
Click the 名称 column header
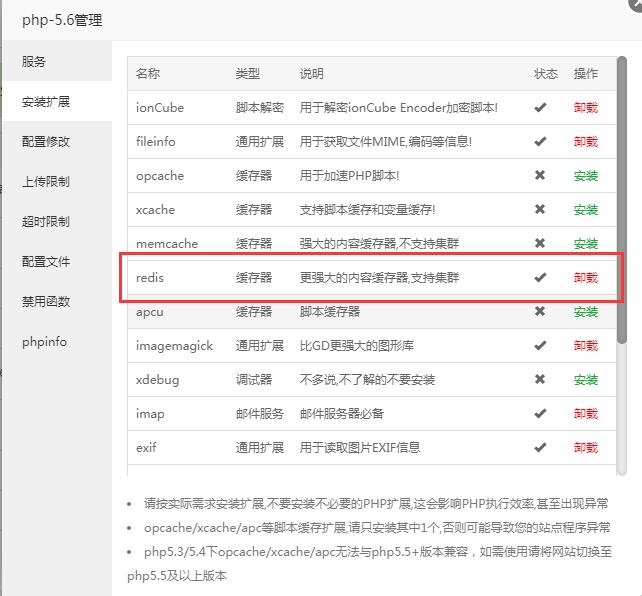pos(148,74)
